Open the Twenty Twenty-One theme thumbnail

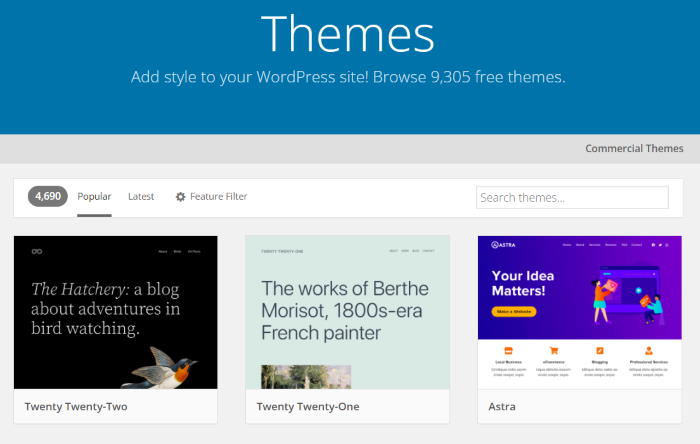click(x=347, y=312)
